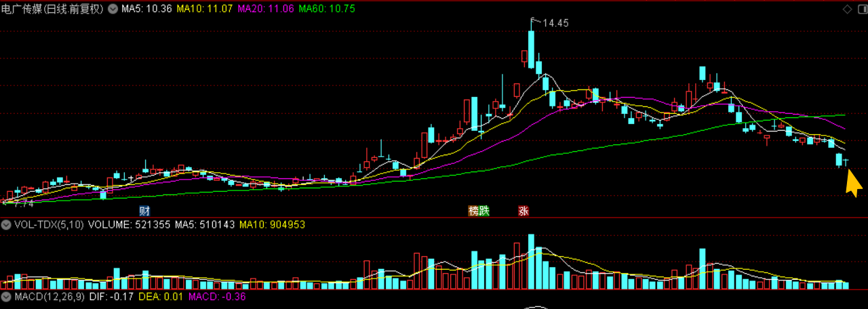This screenshot has height=309, width=868.
Task: Open the red 涨 event marker
Action: coord(524,211)
